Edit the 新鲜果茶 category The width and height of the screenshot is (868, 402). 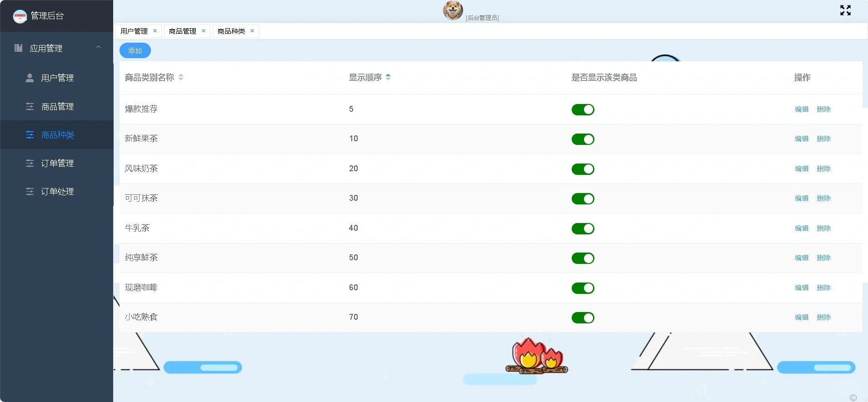802,139
